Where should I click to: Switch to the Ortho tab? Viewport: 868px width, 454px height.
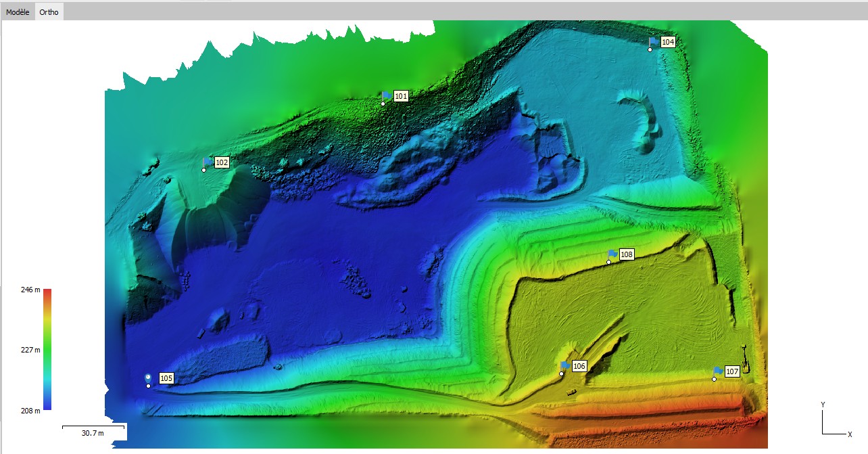[49, 12]
